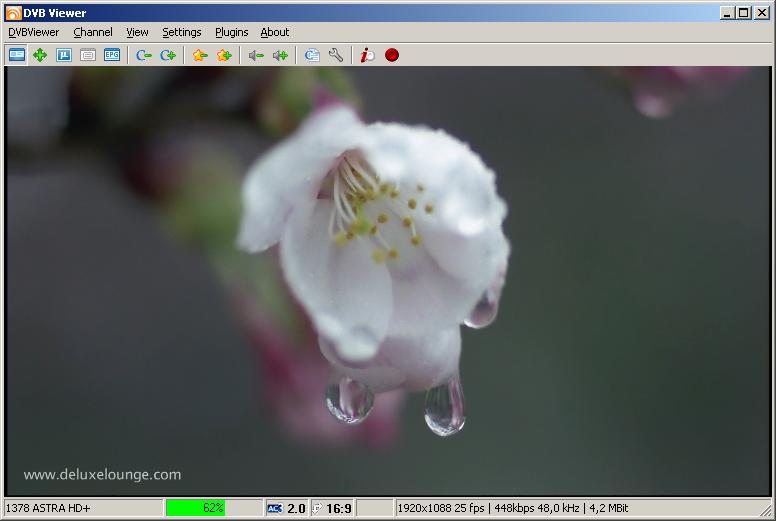The image size is (776, 521).
Task: Open options via the wrench icon
Action: click(x=336, y=55)
